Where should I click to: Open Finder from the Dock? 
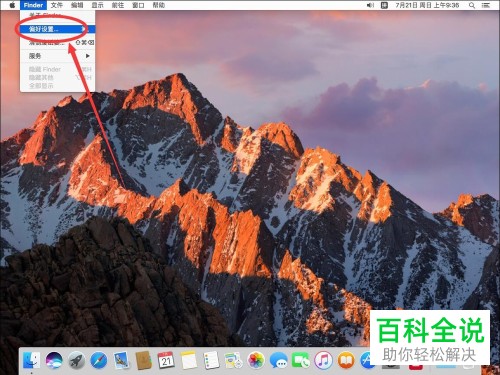pos(32,360)
